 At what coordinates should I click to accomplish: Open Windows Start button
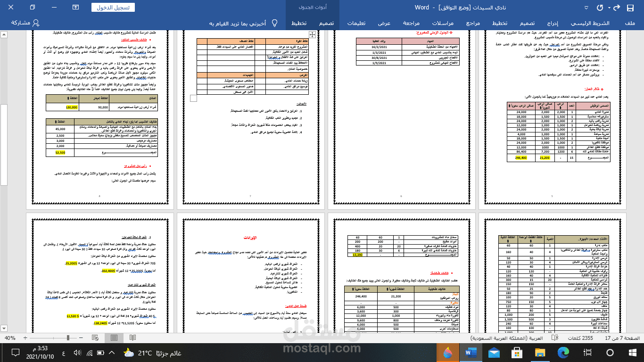[x=633, y=353]
